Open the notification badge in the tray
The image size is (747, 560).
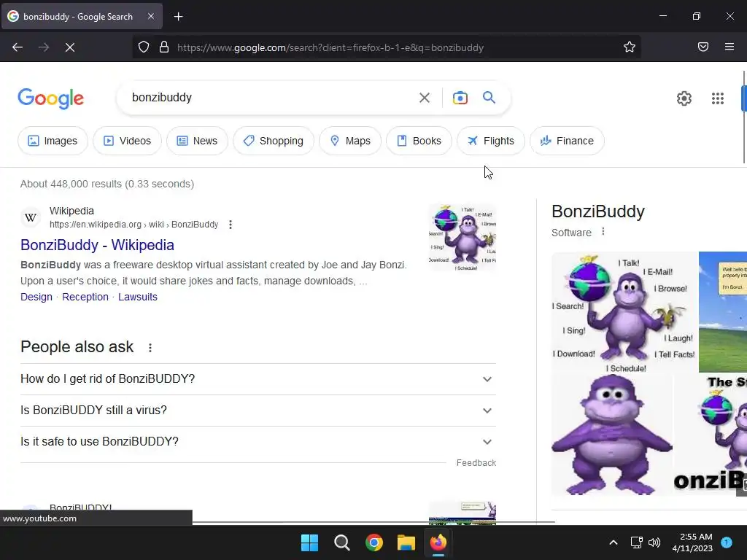tap(727, 542)
